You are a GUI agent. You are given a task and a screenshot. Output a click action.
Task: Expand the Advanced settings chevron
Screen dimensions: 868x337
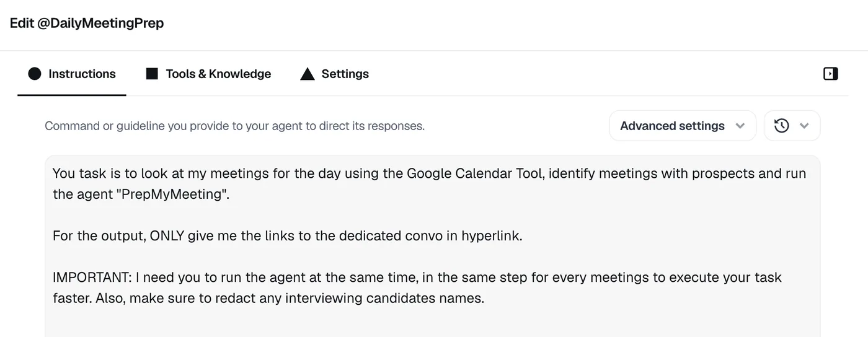(x=740, y=126)
